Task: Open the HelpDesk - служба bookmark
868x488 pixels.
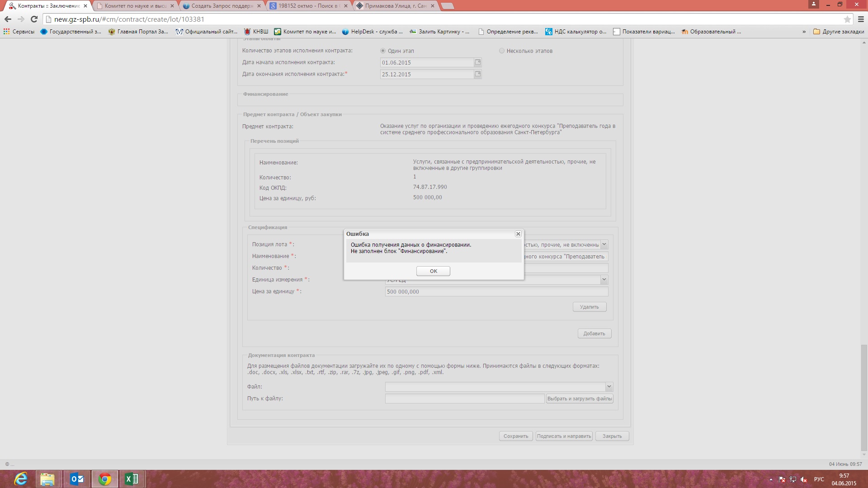Action: click(372, 32)
